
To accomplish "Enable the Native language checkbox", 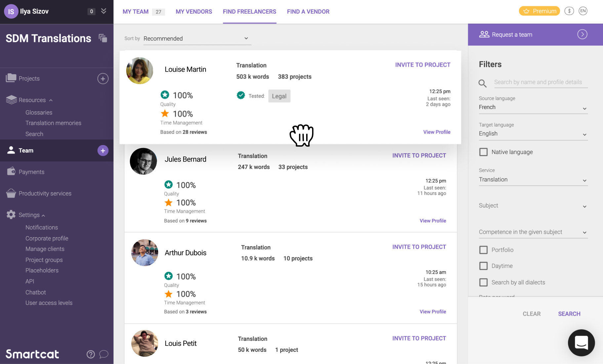I will coord(483,152).
